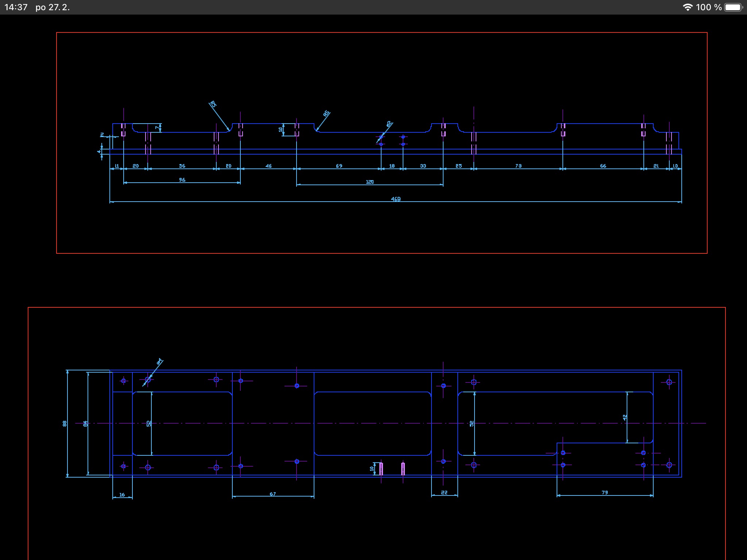Select the 69 dimension text
Viewport: 747px width, 560px height.
point(339,166)
